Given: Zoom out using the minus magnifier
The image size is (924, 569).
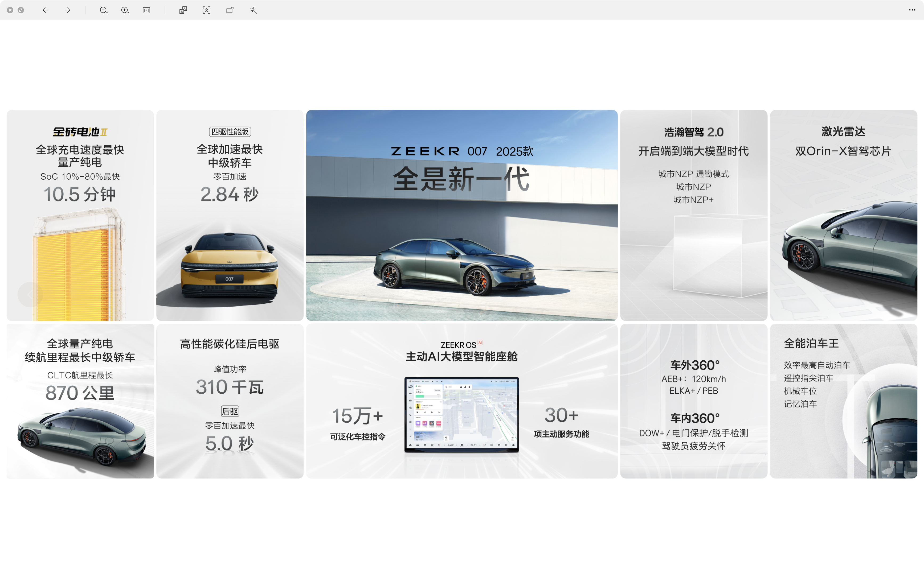Looking at the screenshot, I should tap(104, 10).
